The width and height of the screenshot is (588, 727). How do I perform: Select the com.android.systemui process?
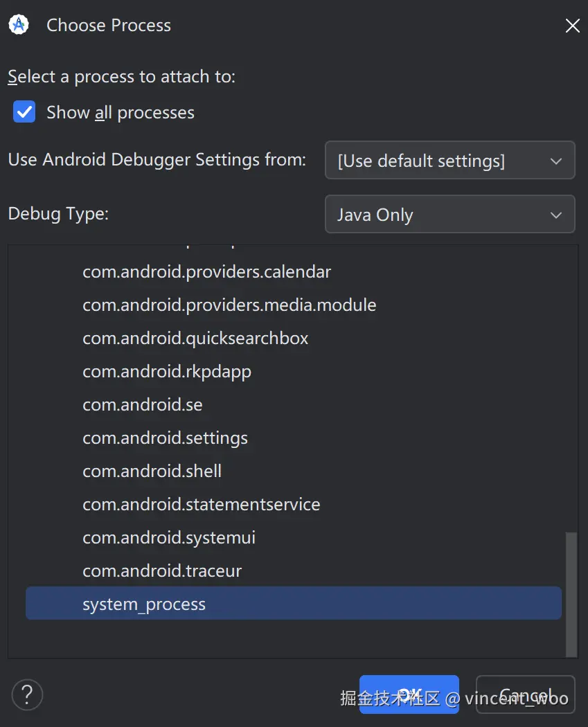tap(169, 538)
